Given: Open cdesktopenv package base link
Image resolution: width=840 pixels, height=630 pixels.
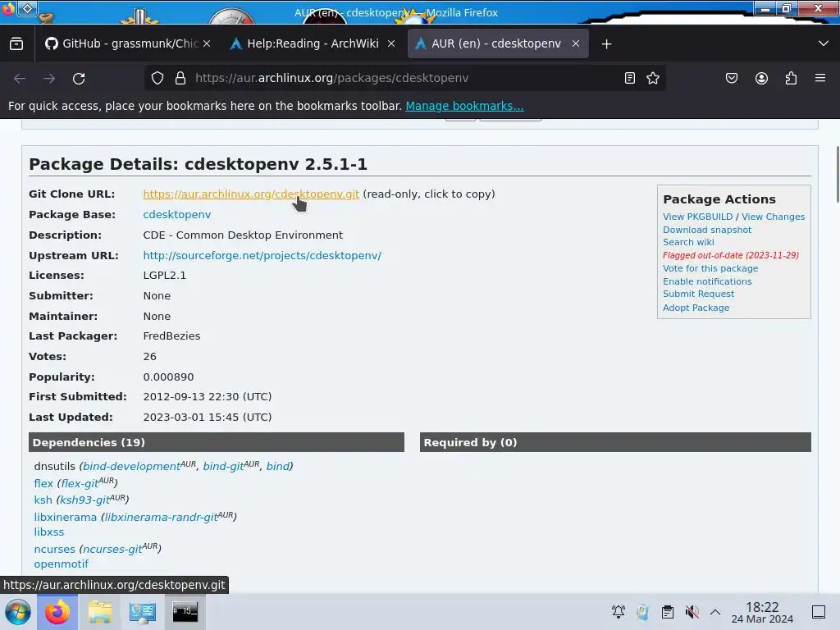Looking at the screenshot, I should pyautogui.click(x=177, y=214).
